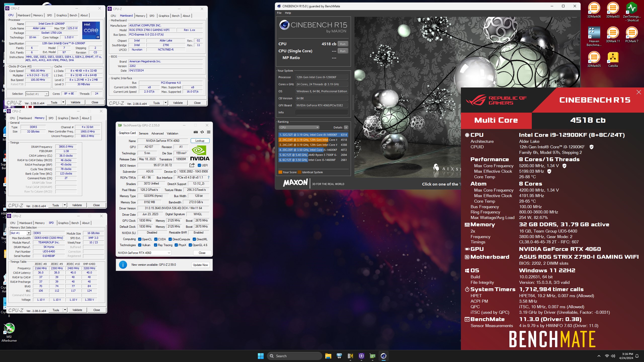Open the volume control in the system tray

coord(613,356)
